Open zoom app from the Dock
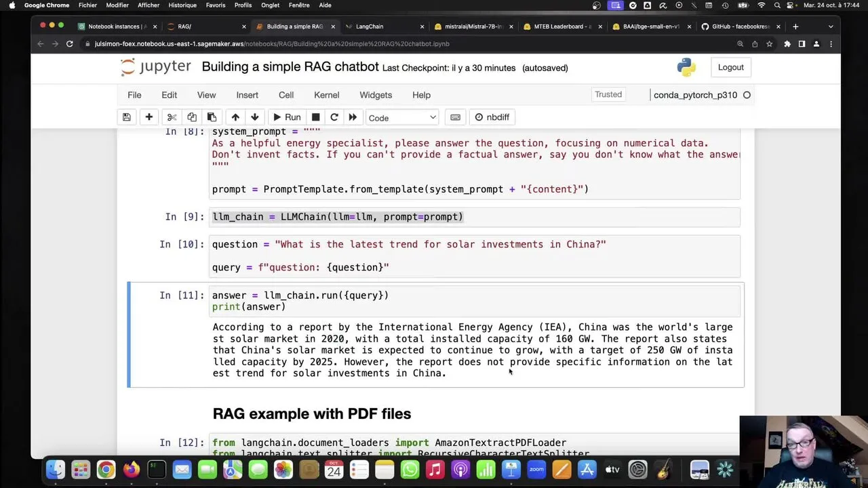The width and height of the screenshot is (868, 488). point(536,469)
